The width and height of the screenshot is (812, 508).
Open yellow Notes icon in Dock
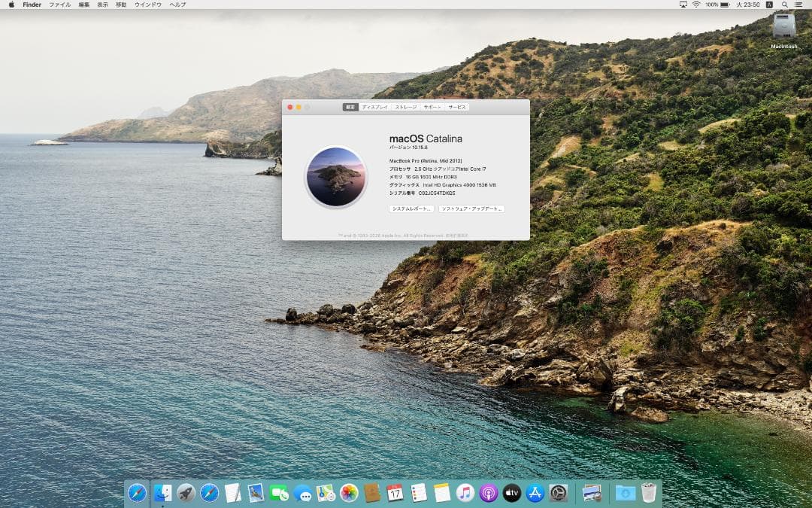[x=442, y=492]
